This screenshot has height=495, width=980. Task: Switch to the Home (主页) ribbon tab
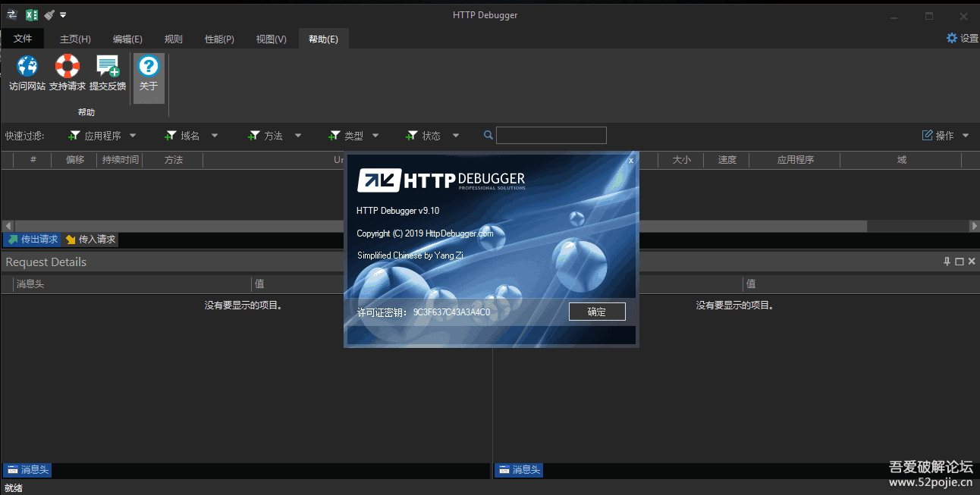pyautogui.click(x=75, y=39)
